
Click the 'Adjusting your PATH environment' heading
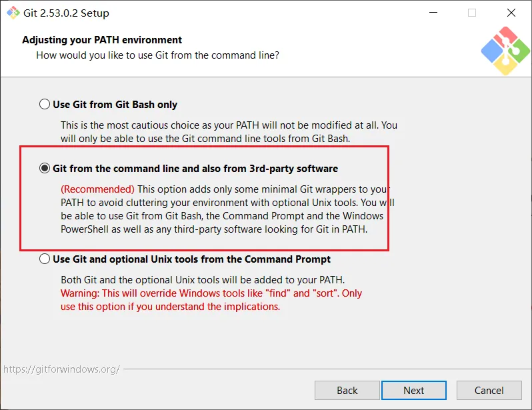pos(102,40)
